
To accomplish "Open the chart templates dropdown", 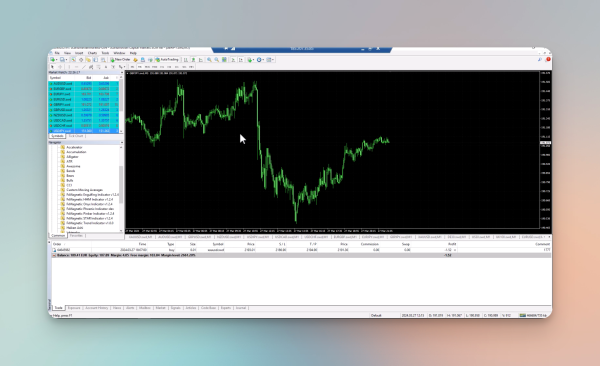I will (270, 60).
